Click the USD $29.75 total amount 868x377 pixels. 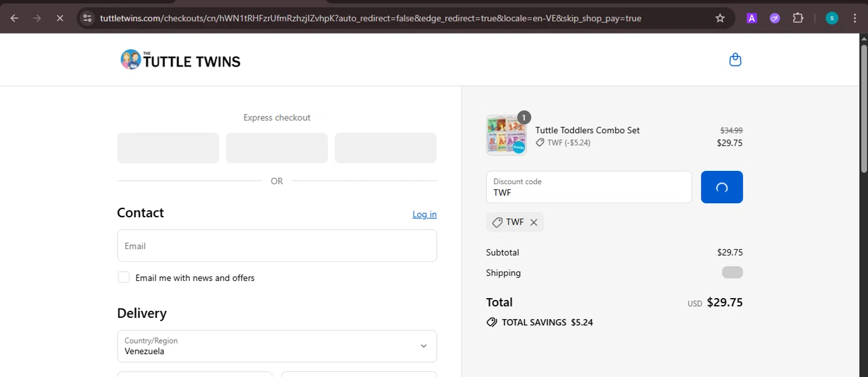click(x=715, y=302)
